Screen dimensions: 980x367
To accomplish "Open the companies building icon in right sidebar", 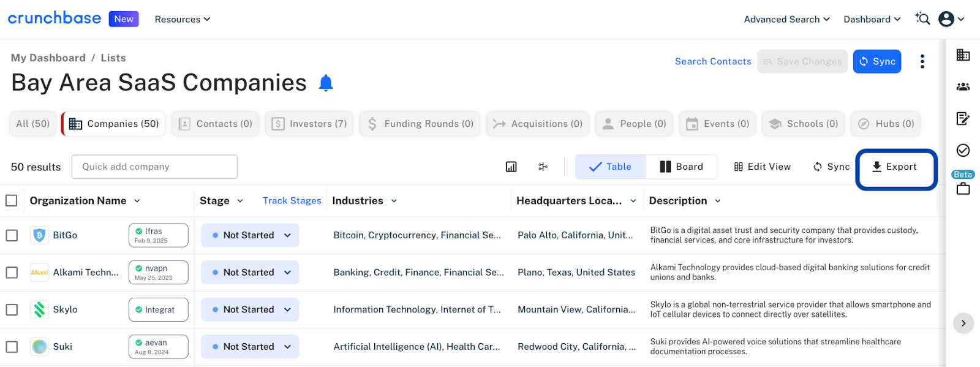I will pyautogui.click(x=963, y=55).
